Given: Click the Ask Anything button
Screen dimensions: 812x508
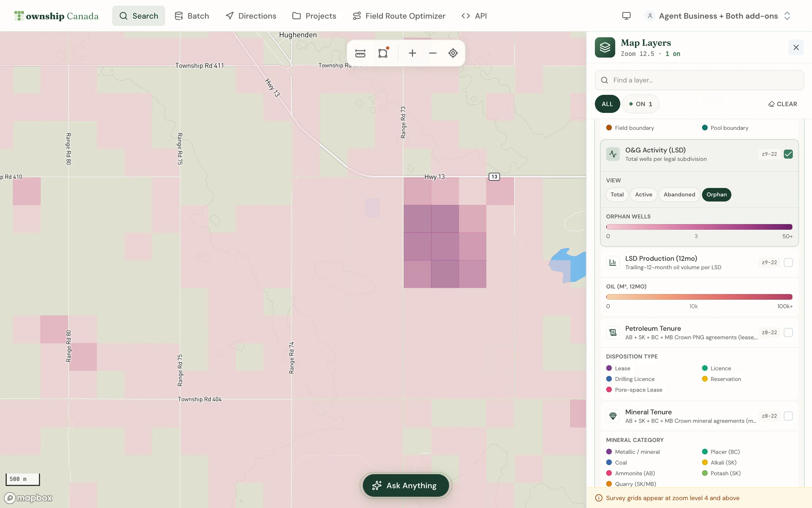Looking at the screenshot, I should pos(405,485).
